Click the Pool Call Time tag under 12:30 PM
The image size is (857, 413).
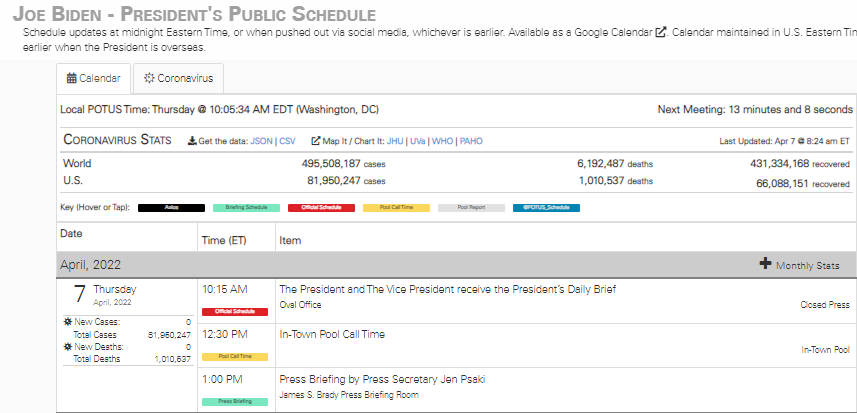(x=235, y=357)
